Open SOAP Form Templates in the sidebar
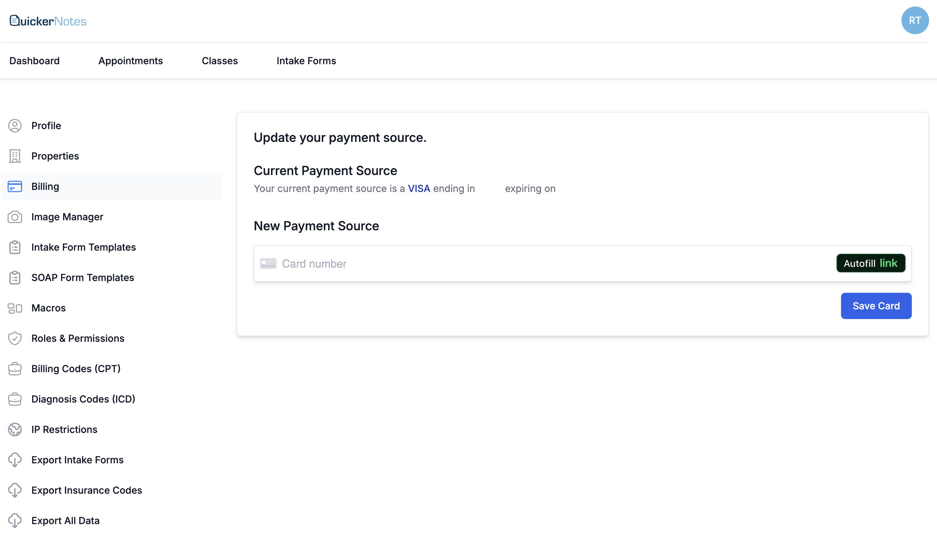Image resolution: width=937 pixels, height=560 pixels. click(x=83, y=278)
